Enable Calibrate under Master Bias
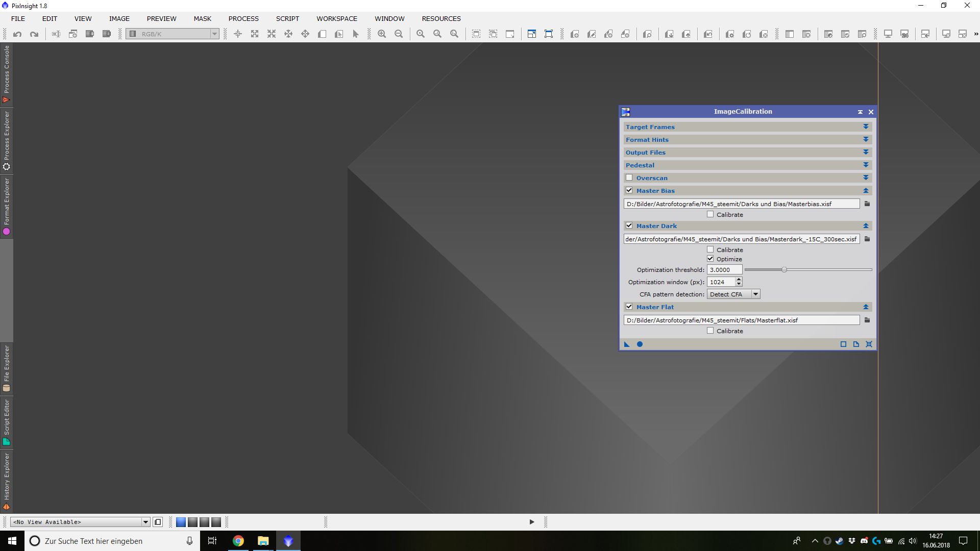980x551 pixels. coord(710,214)
